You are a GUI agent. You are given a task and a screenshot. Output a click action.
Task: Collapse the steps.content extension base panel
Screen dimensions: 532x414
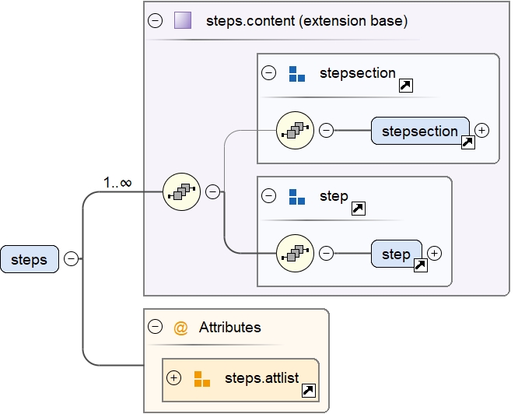(155, 21)
